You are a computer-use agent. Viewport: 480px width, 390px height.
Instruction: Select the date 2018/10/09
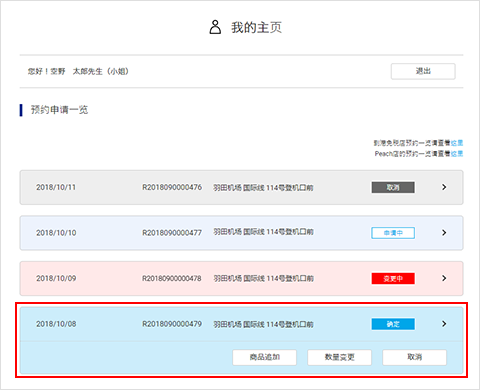pos(56,278)
